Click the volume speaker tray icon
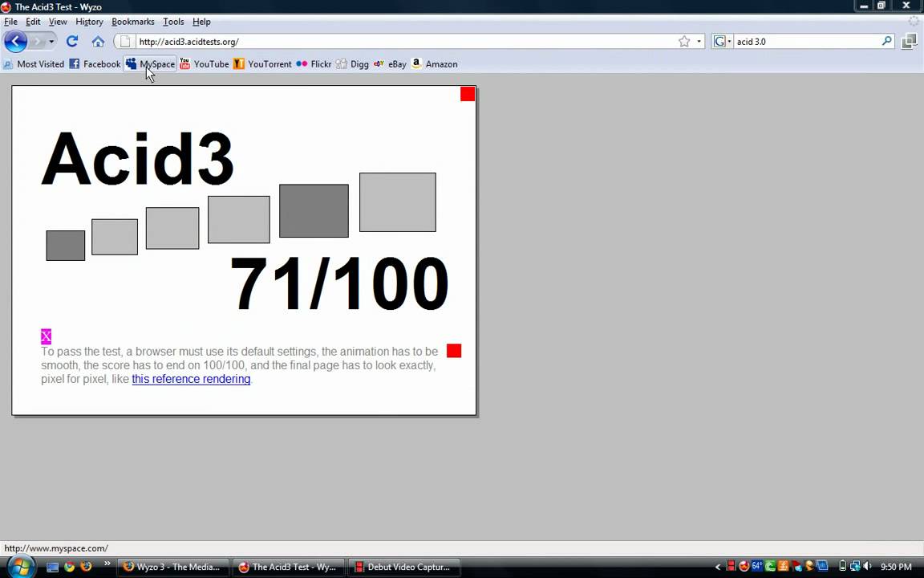This screenshot has height=578, width=924. click(x=867, y=566)
